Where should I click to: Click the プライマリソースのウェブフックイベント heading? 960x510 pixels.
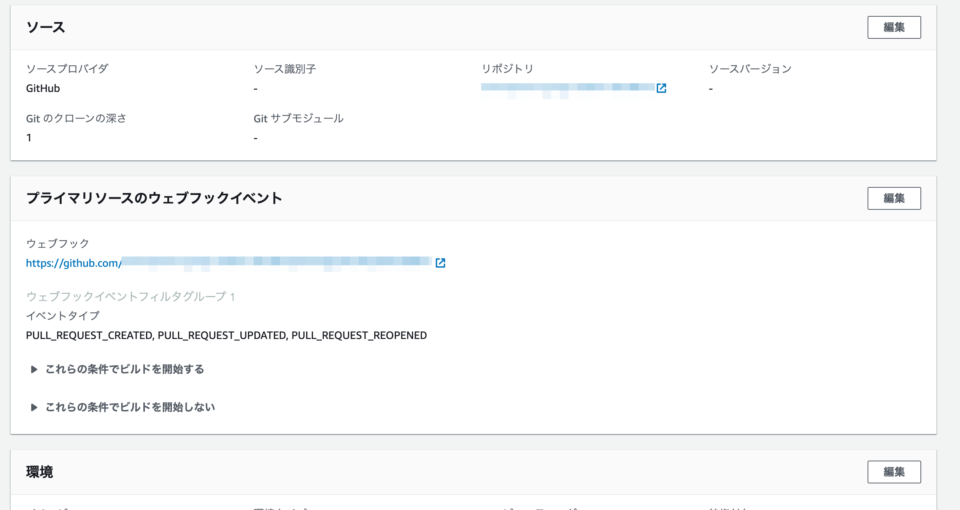click(154, 198)
